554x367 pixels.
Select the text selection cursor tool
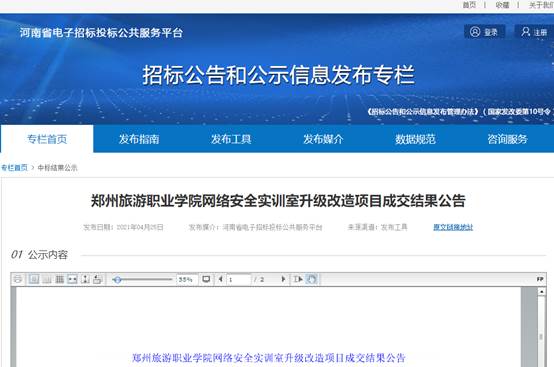298,279
